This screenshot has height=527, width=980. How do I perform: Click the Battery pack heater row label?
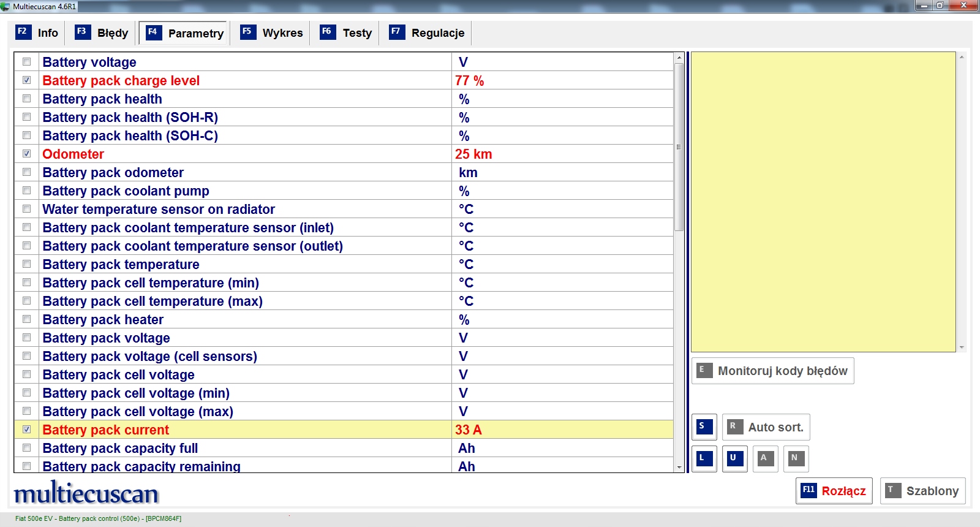103,319
